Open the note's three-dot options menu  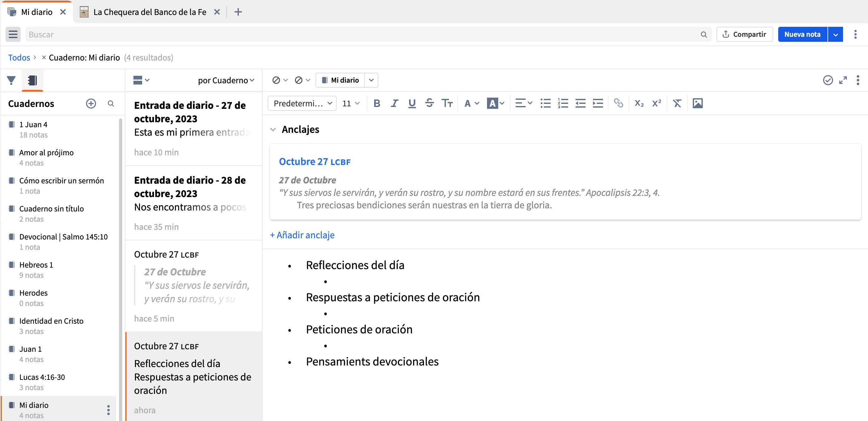(857, 80)
